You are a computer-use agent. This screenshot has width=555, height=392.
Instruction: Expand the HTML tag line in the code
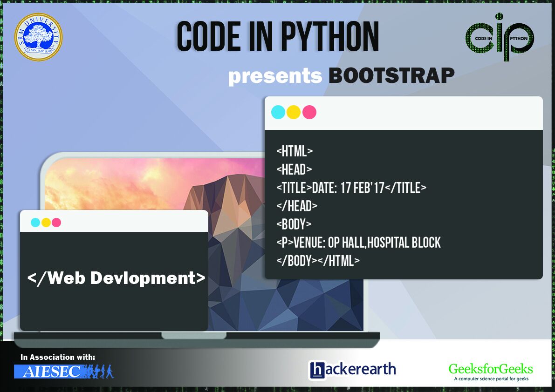tap(295, 151)
